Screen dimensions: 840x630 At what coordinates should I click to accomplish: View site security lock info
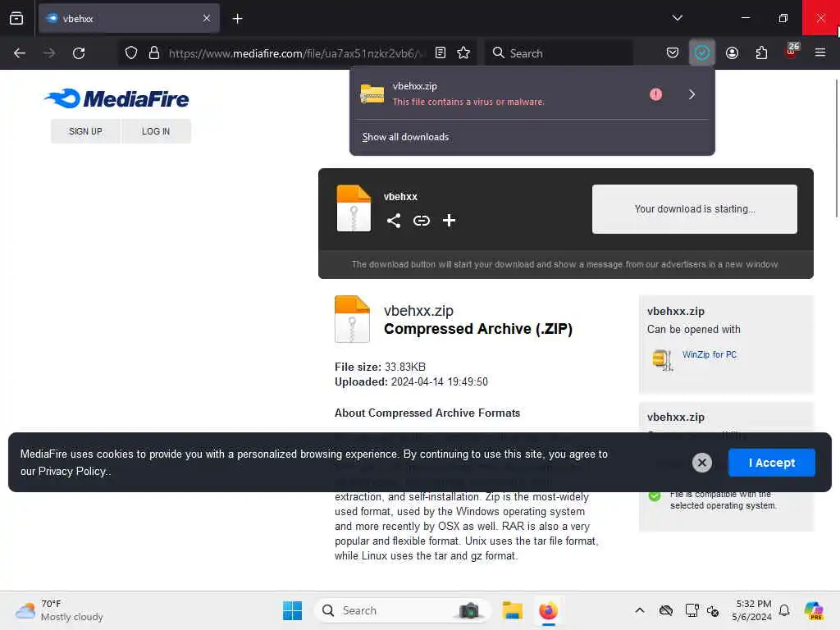tap(154, 53)
